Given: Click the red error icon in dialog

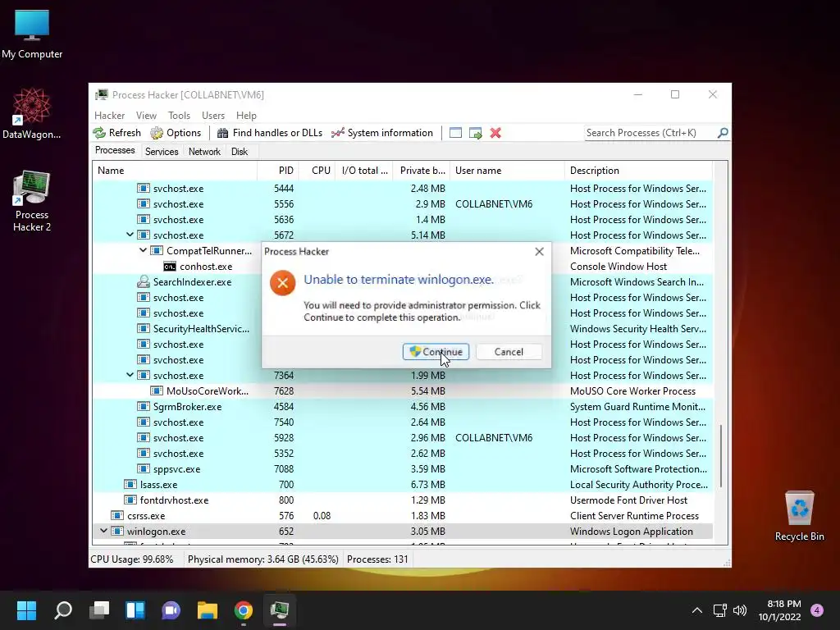Looking at the screenshot, I should (x=283, y=283).
